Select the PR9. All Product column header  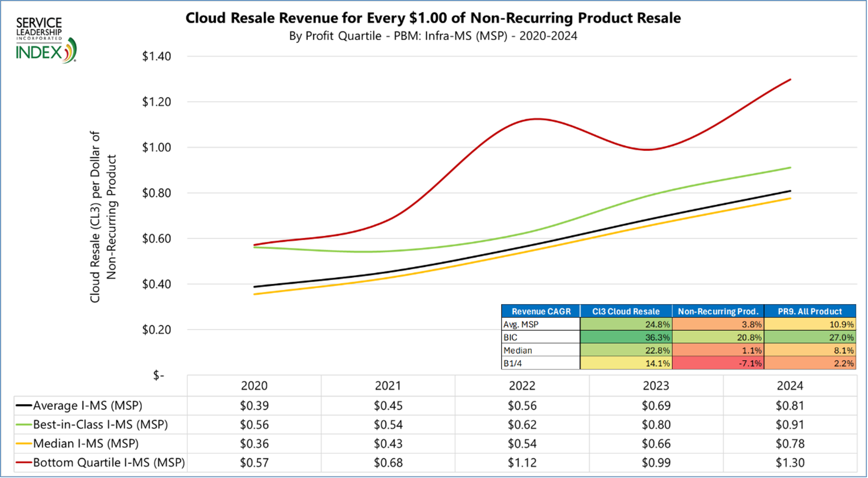pos(810,311)
